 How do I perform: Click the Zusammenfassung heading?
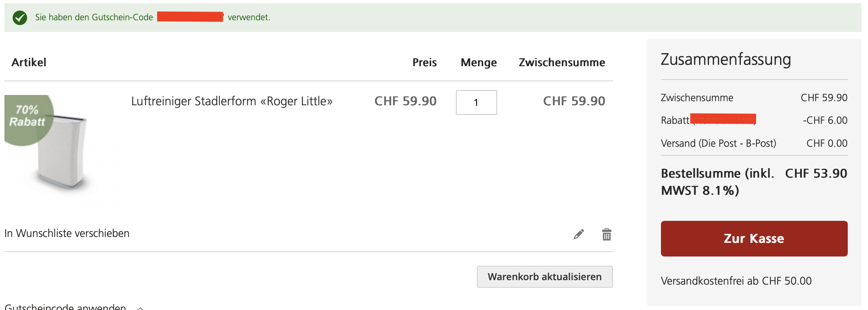726,59
